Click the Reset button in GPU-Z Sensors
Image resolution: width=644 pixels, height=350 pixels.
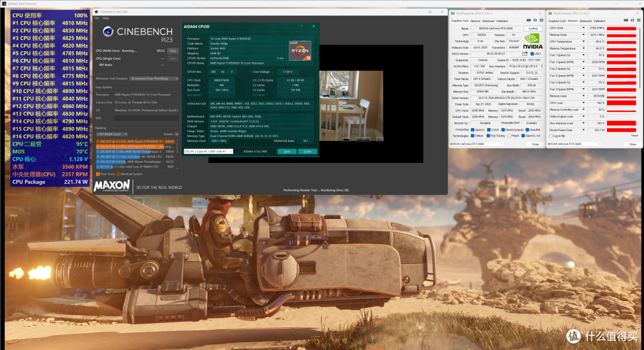[634, 135]
